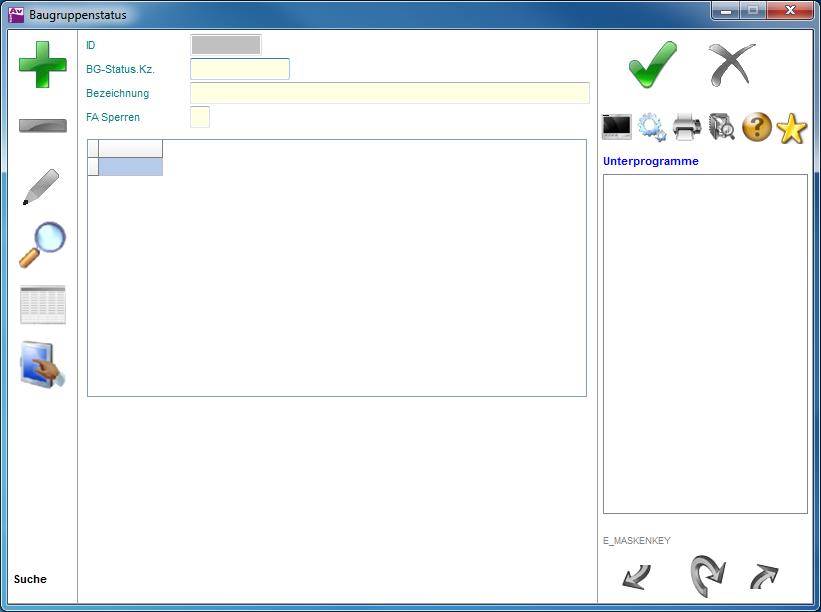Click the circular refresh arrow icon
This screenshot has width=821, height=612.
[x=705, y=576]
